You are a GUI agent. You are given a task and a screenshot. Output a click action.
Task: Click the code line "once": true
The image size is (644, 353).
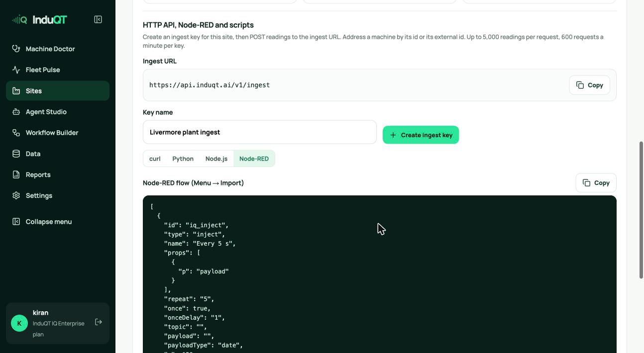coord(187,308)
